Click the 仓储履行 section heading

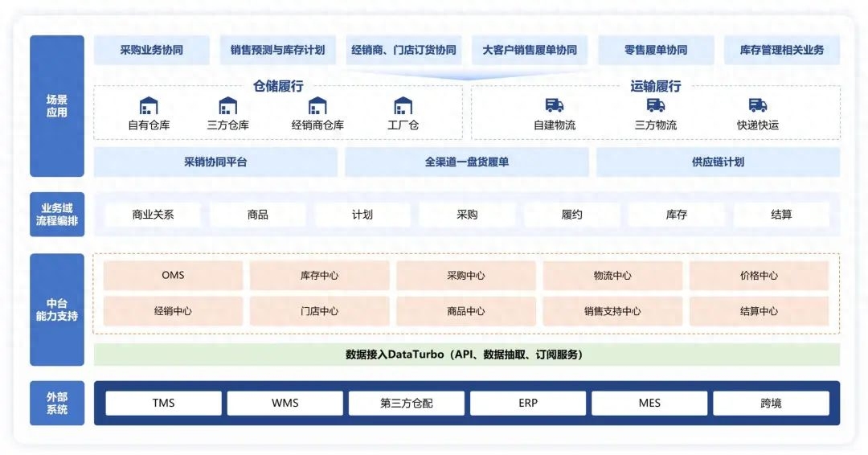(278, 86)
